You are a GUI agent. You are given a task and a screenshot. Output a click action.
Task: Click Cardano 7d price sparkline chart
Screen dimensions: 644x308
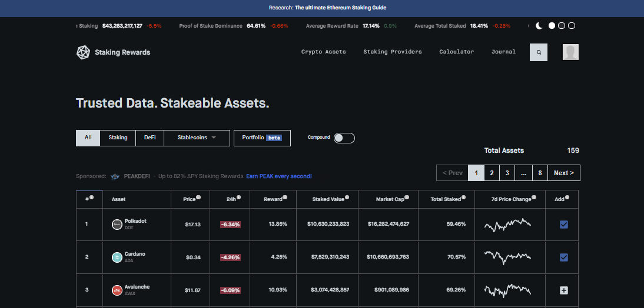(507, 257)
